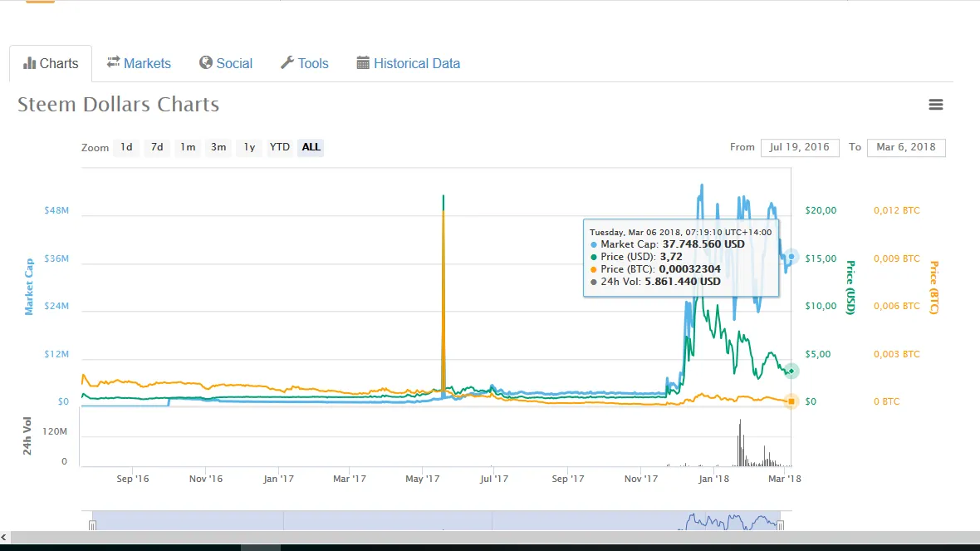Click the orange BTC price marker point
The width and height of the screenshot is (980, 551).
(791, 401)
